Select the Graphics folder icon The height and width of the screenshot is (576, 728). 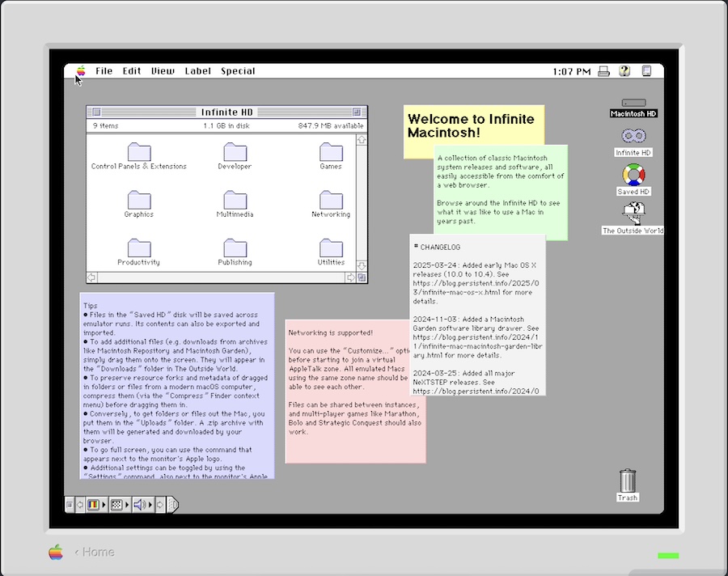click(139, 200)
